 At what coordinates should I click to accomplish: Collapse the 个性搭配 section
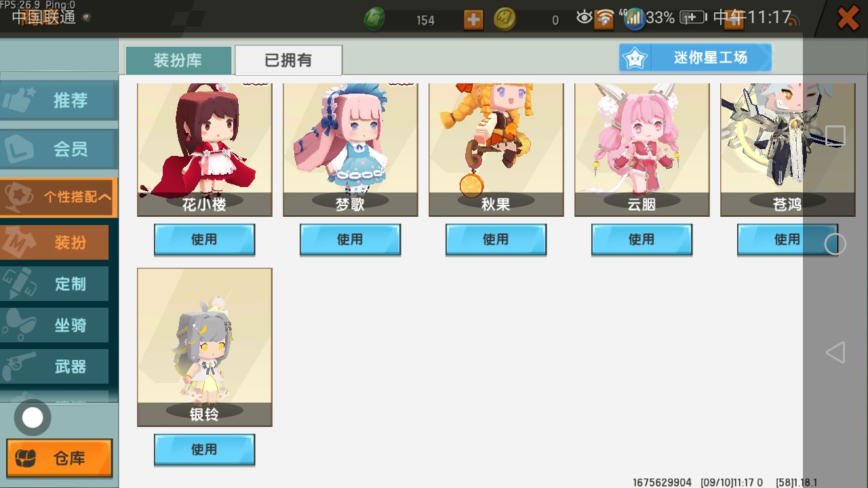click(x=58, y=197)
